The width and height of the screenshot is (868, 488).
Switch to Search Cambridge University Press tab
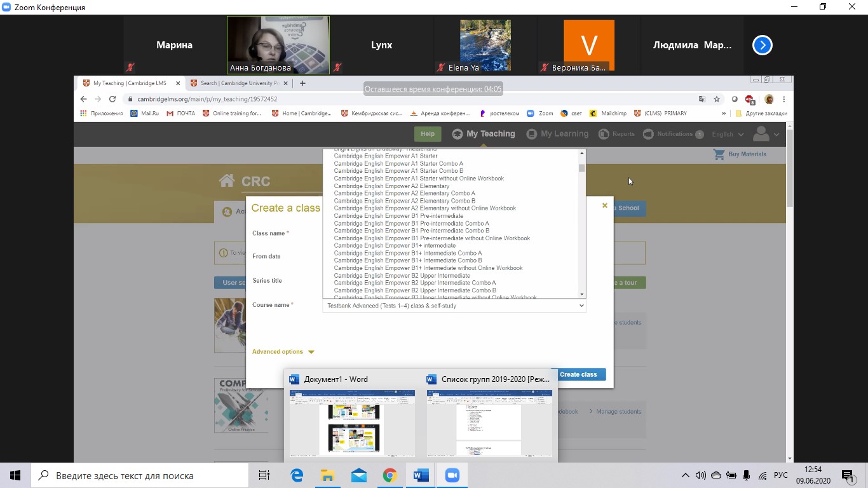[238, 83]
